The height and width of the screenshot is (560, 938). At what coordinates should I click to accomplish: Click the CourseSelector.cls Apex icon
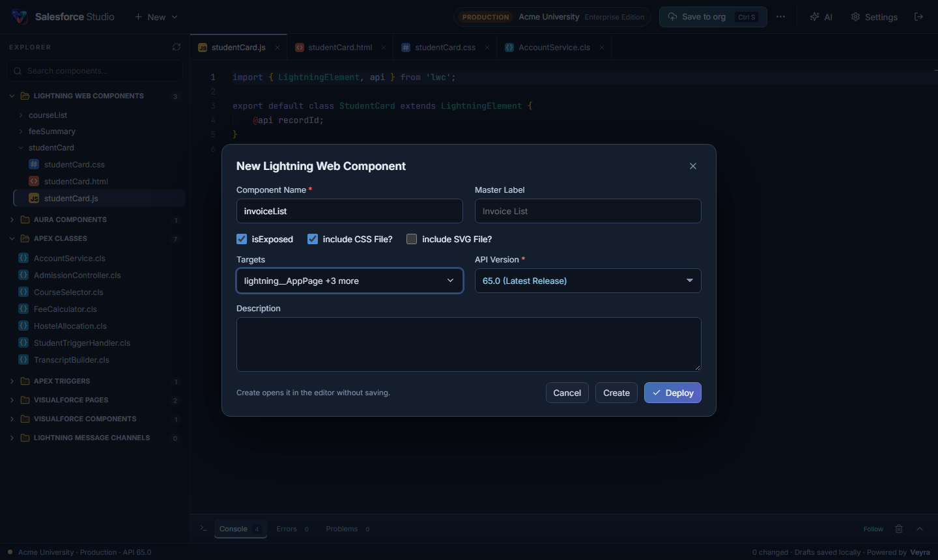point(23,292)
